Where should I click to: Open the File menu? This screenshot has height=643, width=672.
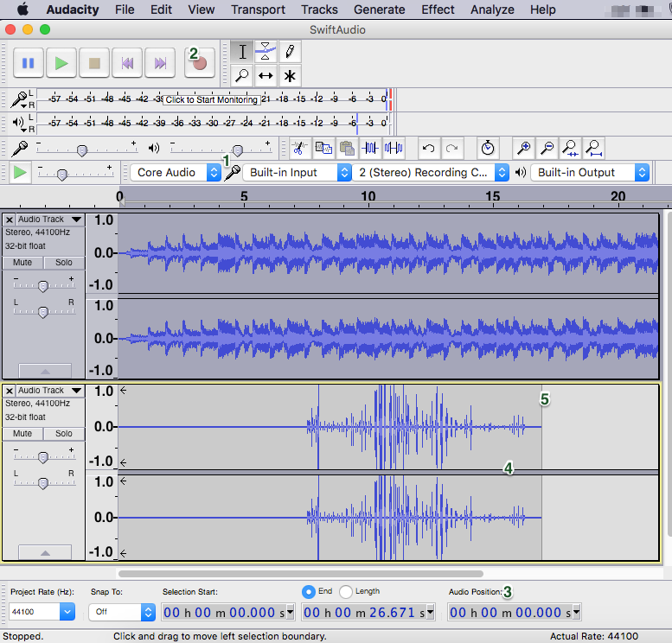(x=125, y=10)
